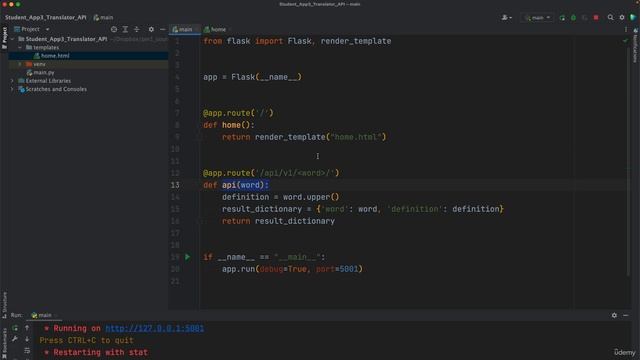Click the main breadcrumb in the navigation bar
This screenshot has height=360, width=640.
[104, 18]
